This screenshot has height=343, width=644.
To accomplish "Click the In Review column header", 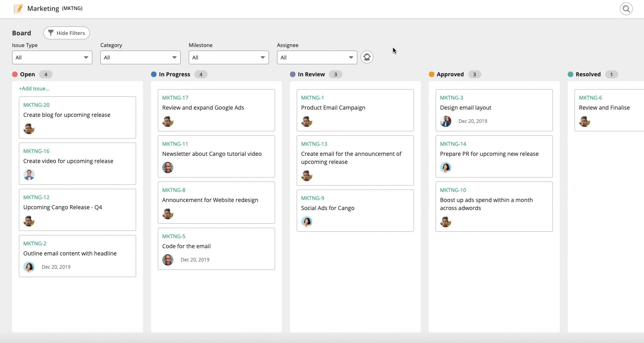I will pos(311,74).
